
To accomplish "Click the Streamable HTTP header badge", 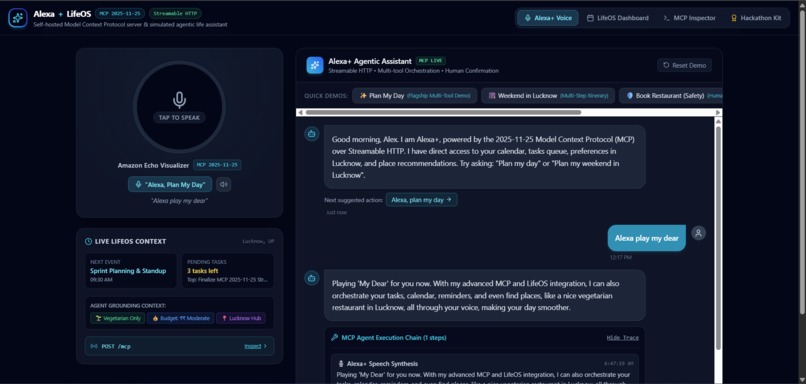I will [x=176, y=13].
